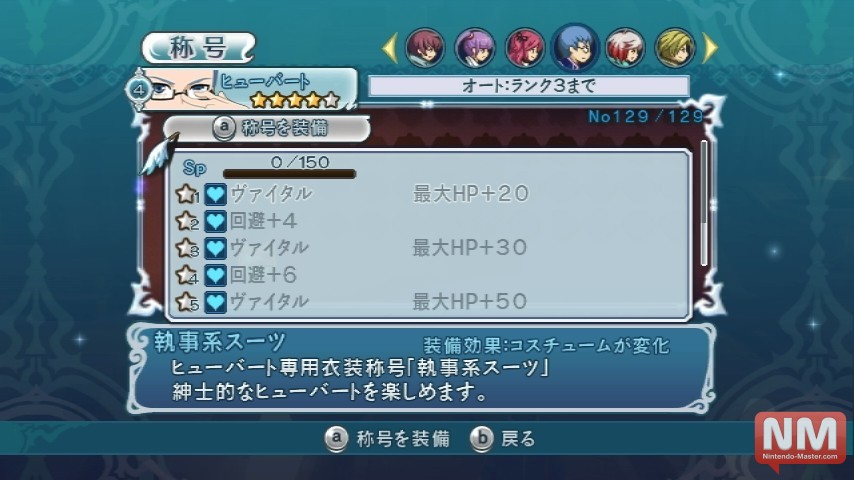Click the right yellow character arrow
The height and width of the screenshot is (480, 854).
pyautogui.click(x=710, y=48)
